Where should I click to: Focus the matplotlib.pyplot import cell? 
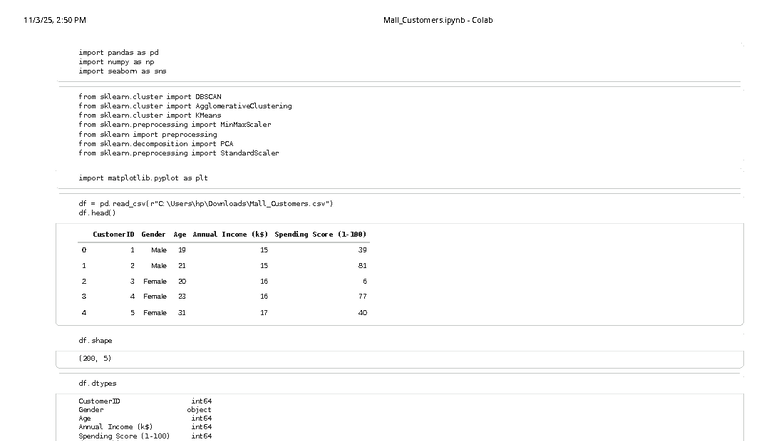coord(143,178)
